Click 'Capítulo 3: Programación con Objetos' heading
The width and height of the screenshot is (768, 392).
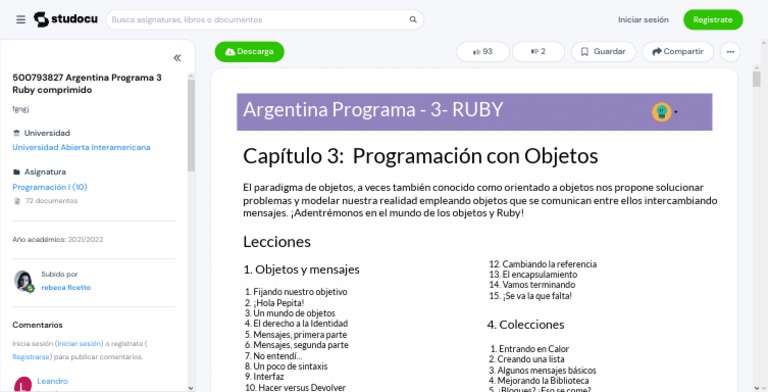420,156
